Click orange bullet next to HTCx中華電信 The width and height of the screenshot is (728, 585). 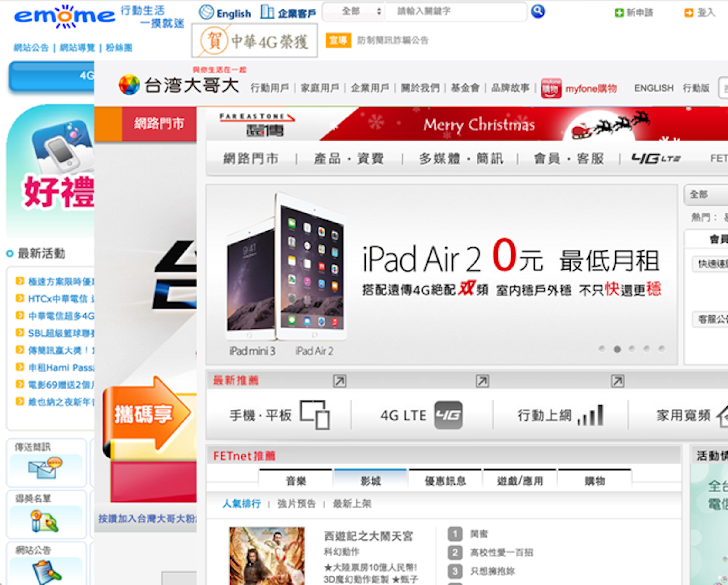point(20,298)
